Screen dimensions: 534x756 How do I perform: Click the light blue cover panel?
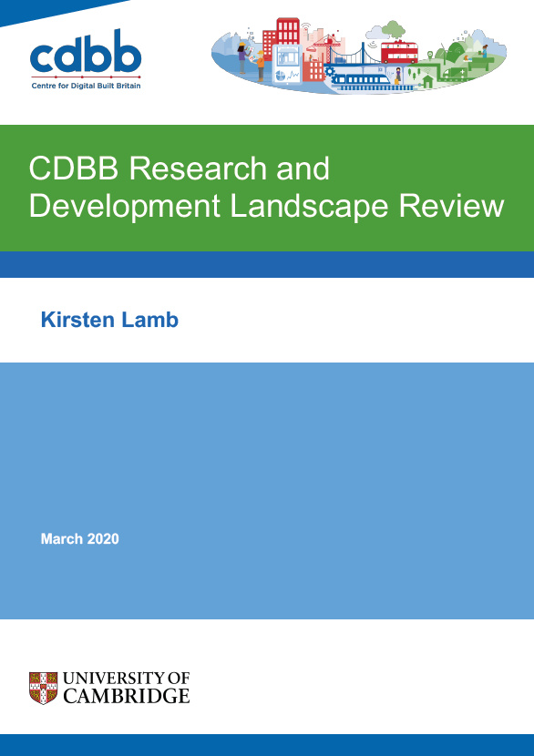click(x=267, y=490)
